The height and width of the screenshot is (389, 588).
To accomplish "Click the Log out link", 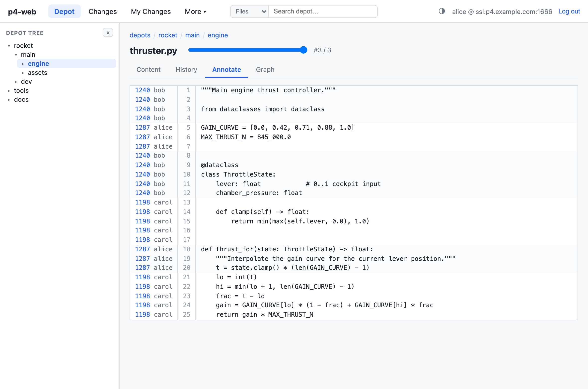I will pyautogui.click(x=569, y=11).
